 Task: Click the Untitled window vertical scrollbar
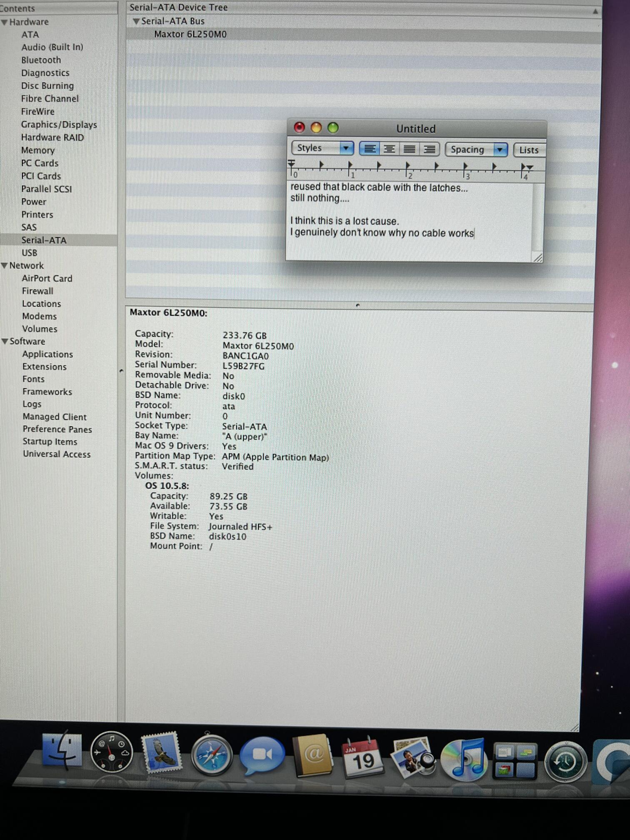click(x=538, y=217)
